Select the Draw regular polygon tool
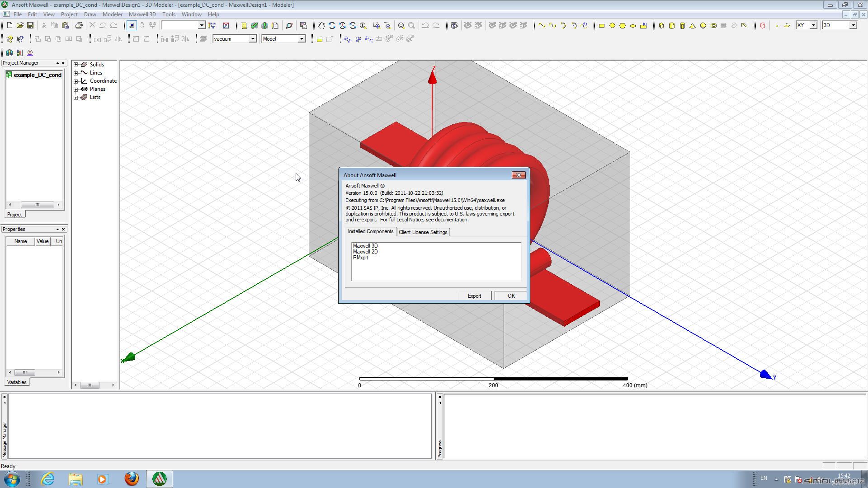The image size is (868, 488). pyautogui.click(x=623, y=25)
